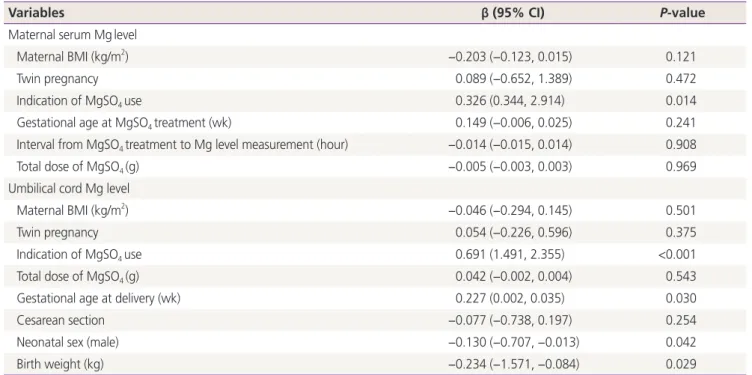The height and width of the screenshot is (375, 752).
Task: Click Gestational age at MgSO4 treatment (wk) label
Action: click(x=124, y=123)
